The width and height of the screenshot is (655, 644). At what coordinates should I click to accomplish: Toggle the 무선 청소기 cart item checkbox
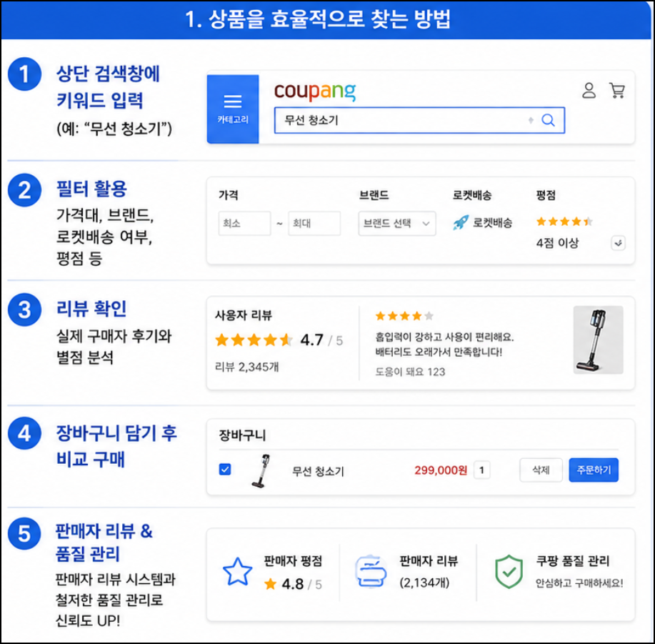pyautogui.click(x=225, y=470)
